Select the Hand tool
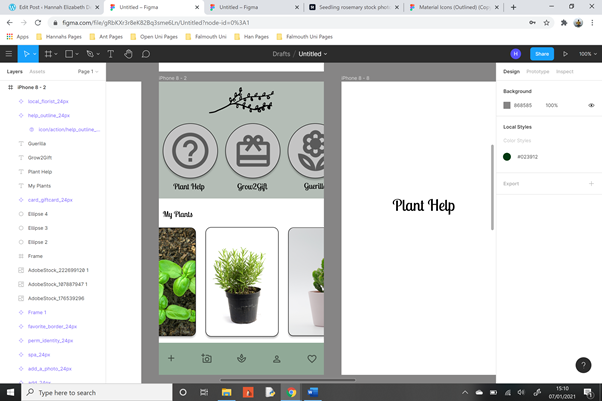This screenshot has height=401, width=602. [128, 54]
